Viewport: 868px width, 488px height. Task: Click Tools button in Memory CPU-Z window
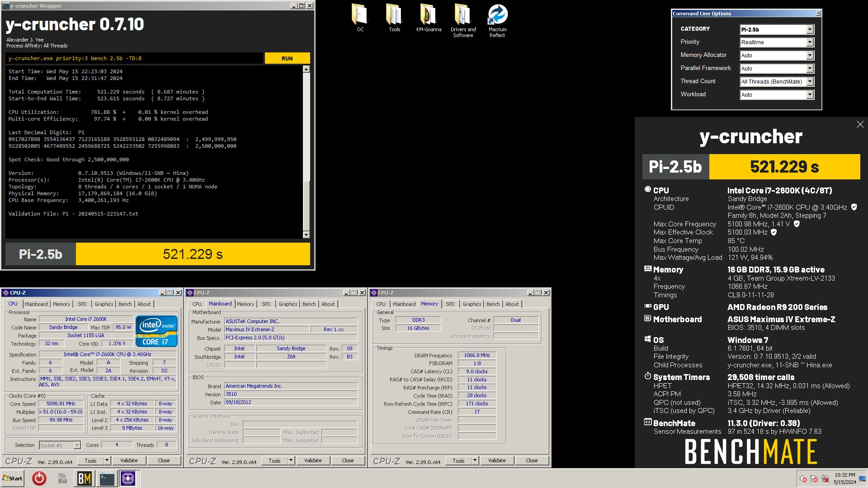pos(458,460)
